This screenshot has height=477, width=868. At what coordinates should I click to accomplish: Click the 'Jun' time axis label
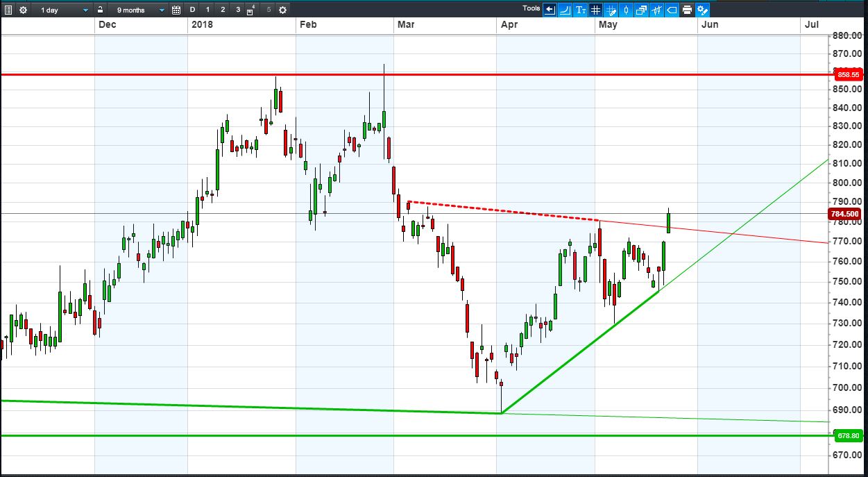coord(710,24)
